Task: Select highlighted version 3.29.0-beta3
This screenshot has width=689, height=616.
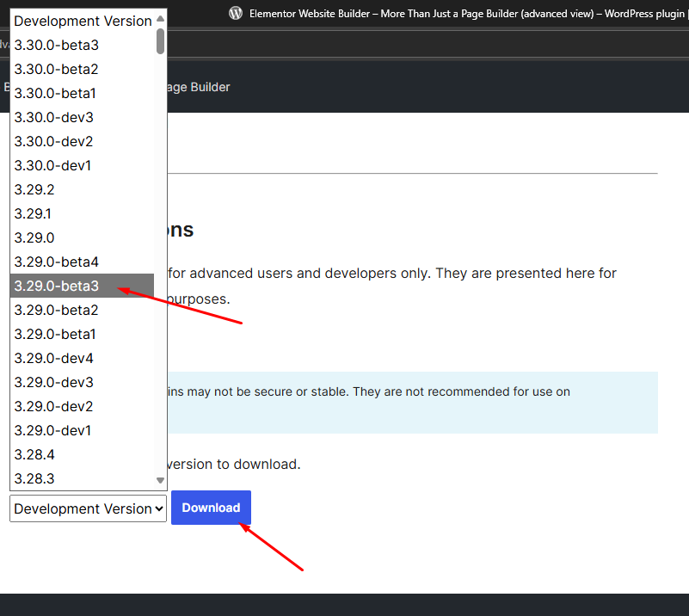Action: point(83,286)
